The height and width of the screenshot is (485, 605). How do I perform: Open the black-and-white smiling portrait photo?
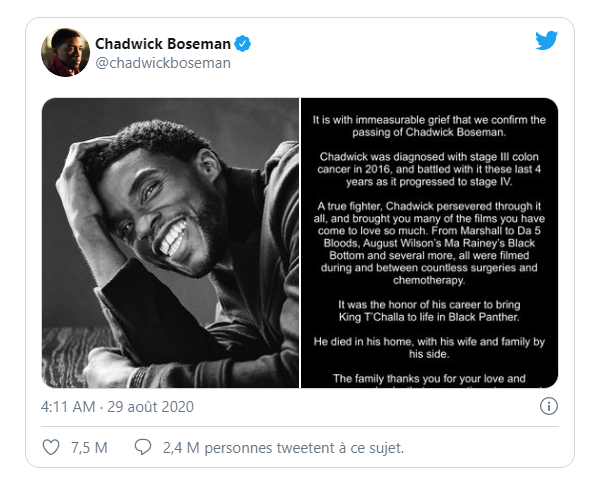click(169, 242)
